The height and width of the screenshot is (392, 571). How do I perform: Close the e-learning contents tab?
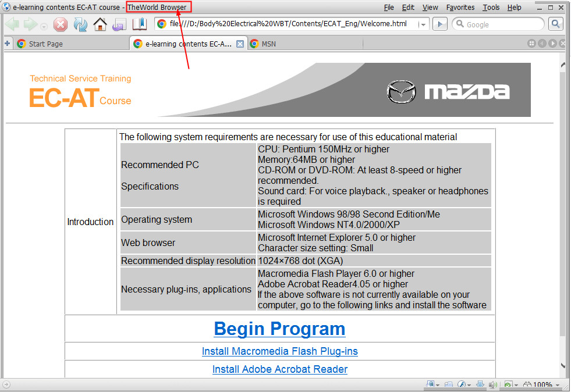240,44
